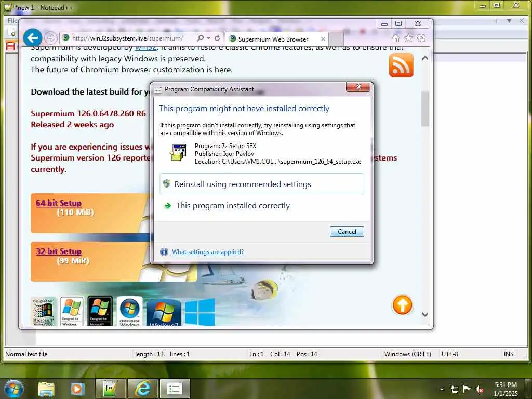Choose This program installed correctly

click(262, 206)
